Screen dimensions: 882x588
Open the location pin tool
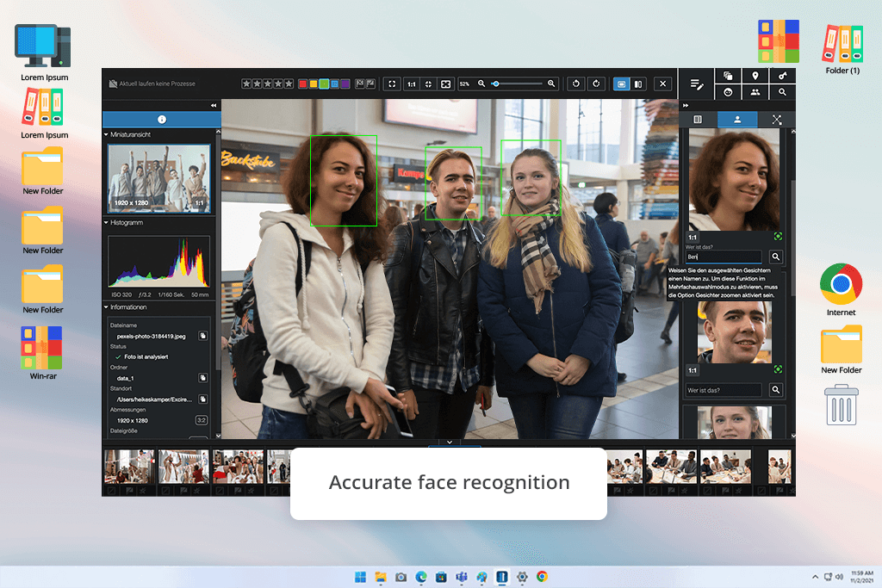(755, 76)
